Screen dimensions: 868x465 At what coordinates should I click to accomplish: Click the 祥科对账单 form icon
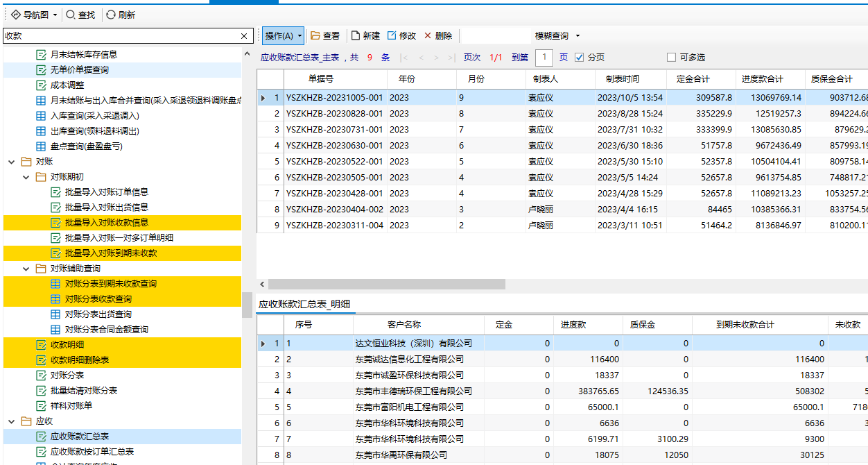[41, 406]
